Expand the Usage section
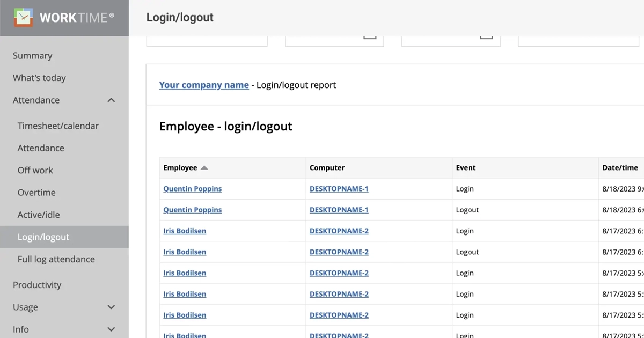 coord(111,307)
